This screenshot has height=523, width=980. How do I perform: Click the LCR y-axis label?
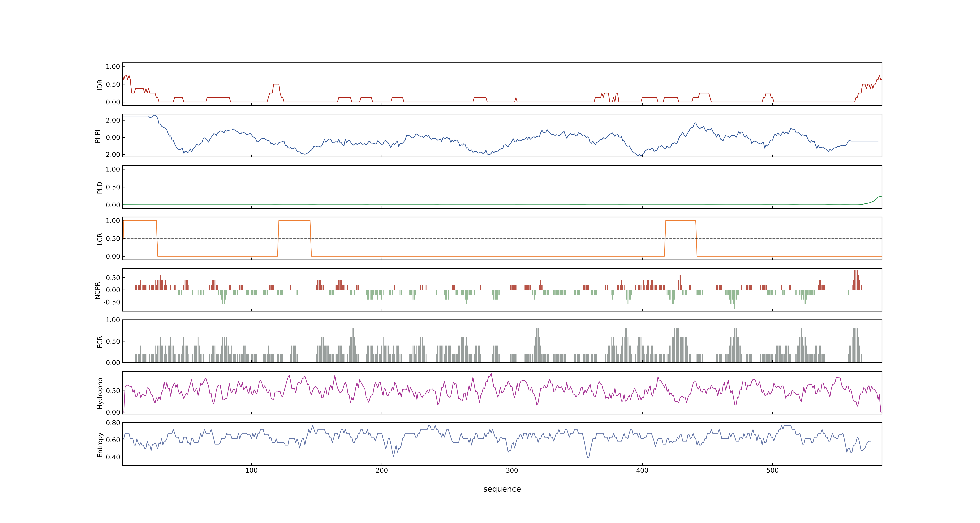click(x=100, y=239)
